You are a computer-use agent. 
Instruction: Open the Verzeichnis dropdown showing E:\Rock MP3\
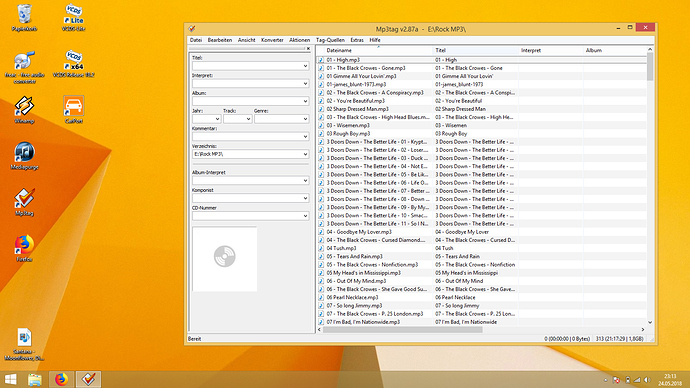[305, 154]
